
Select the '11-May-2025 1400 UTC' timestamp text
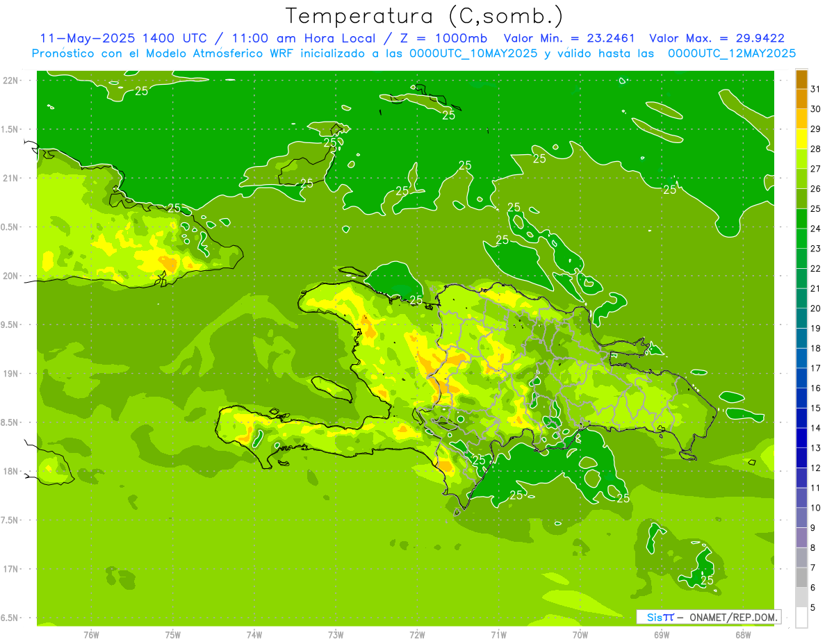click(x=122, y=38)
